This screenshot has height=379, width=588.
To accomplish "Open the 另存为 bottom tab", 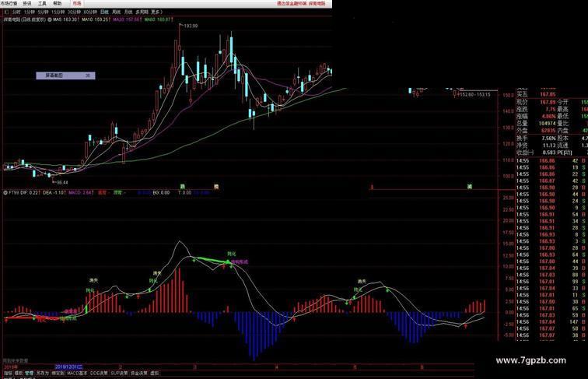I will click(x=42, y=374).
